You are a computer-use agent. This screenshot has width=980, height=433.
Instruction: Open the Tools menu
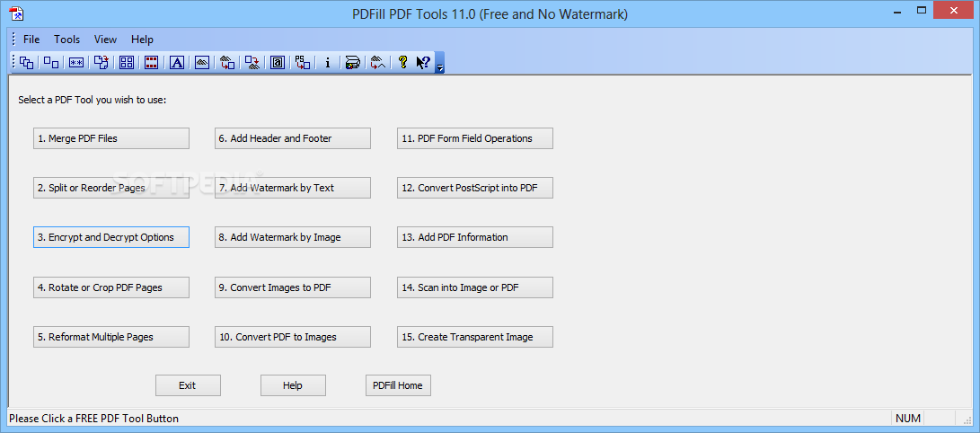point(66,40)
